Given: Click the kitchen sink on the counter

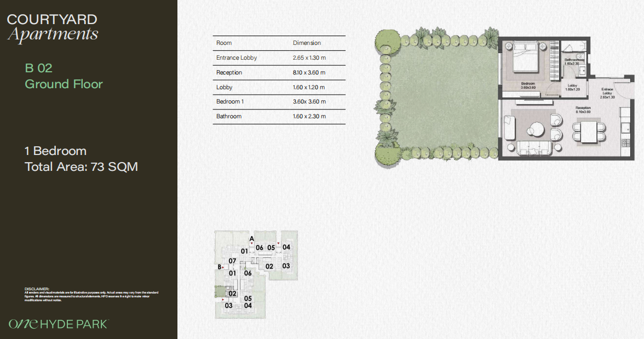Looking at the screenshot, I should pyautogui.click(x=625, y=128).
